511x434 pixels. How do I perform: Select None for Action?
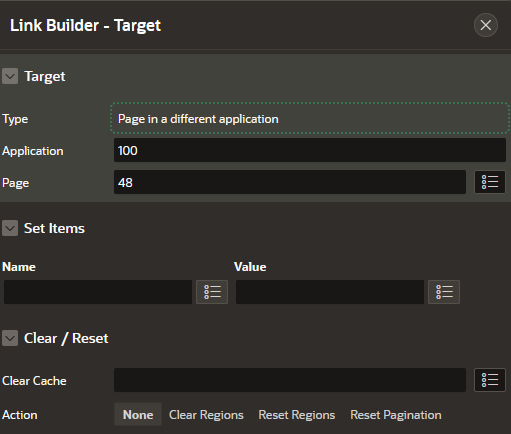[138, 415]
